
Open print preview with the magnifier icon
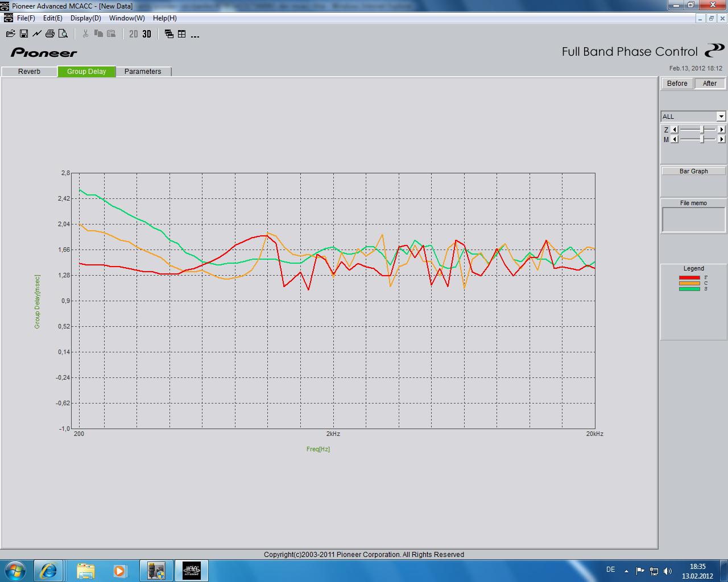pos(63,34)
